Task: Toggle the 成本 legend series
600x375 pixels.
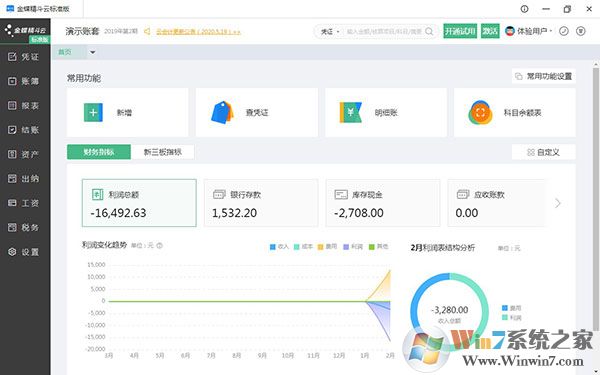Action: [303, 247]
